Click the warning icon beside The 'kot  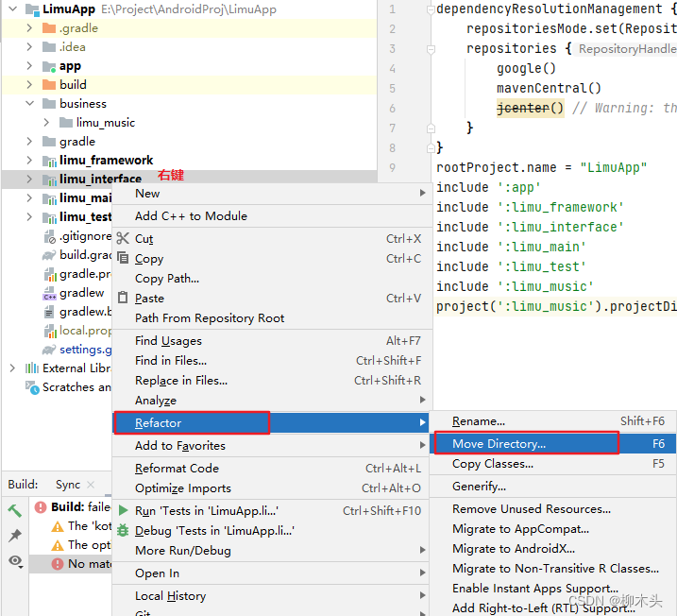point(58,526)
